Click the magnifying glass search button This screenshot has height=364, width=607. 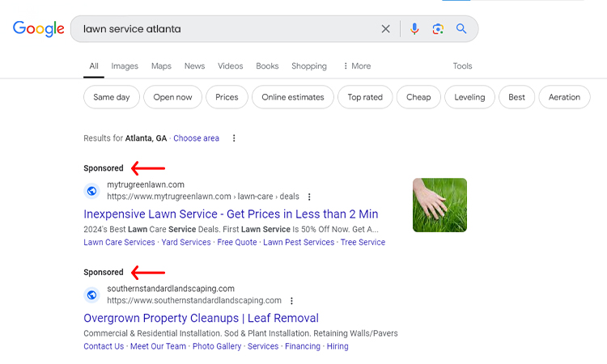[461, 29]
